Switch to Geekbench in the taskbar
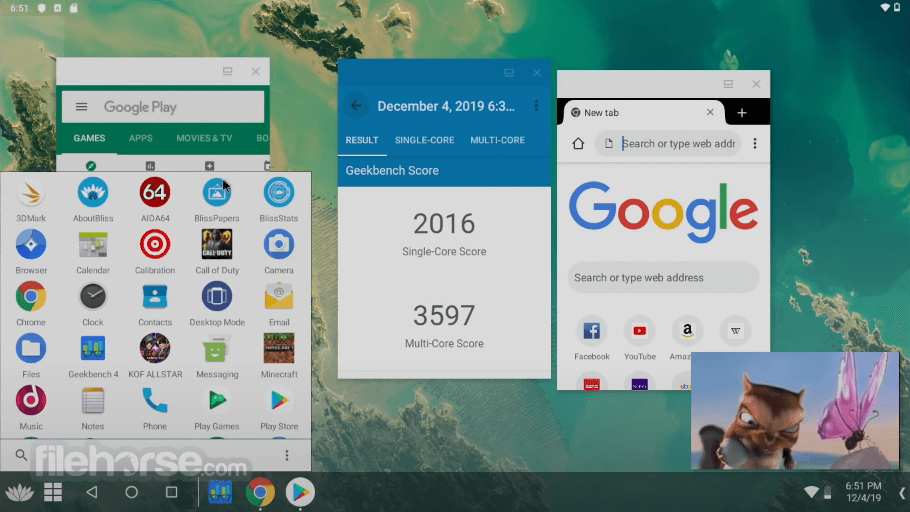 220,492
